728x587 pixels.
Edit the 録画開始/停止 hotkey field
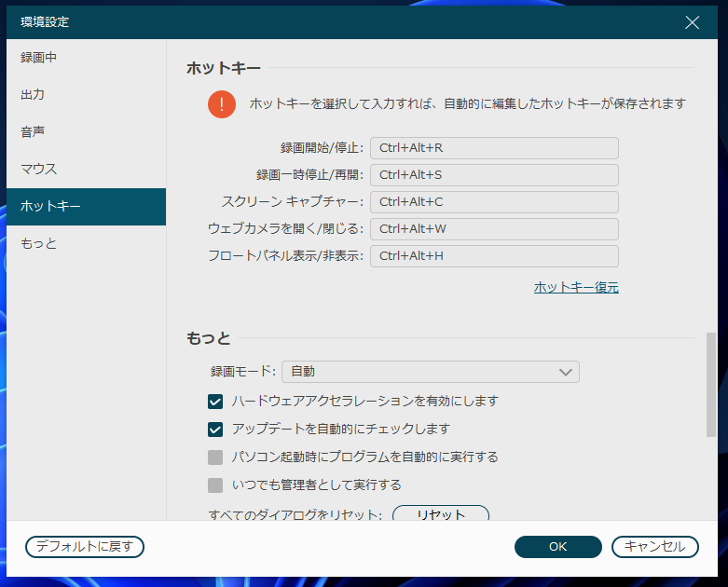494,148
